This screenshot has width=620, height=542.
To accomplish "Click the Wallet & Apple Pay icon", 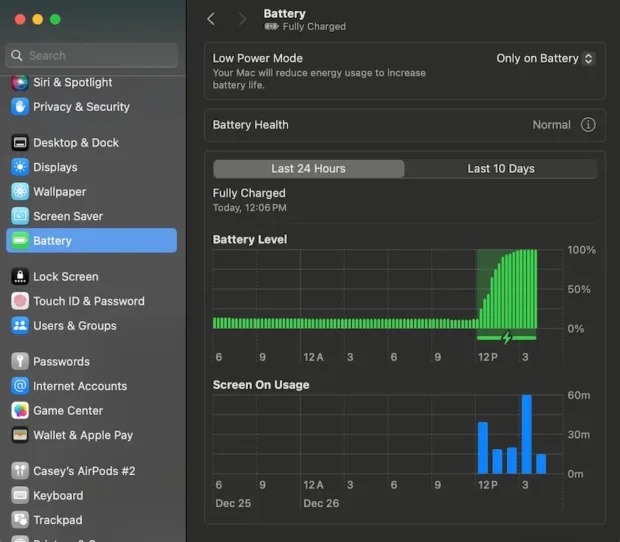I will pyautogui.click(x=20, y=435).
